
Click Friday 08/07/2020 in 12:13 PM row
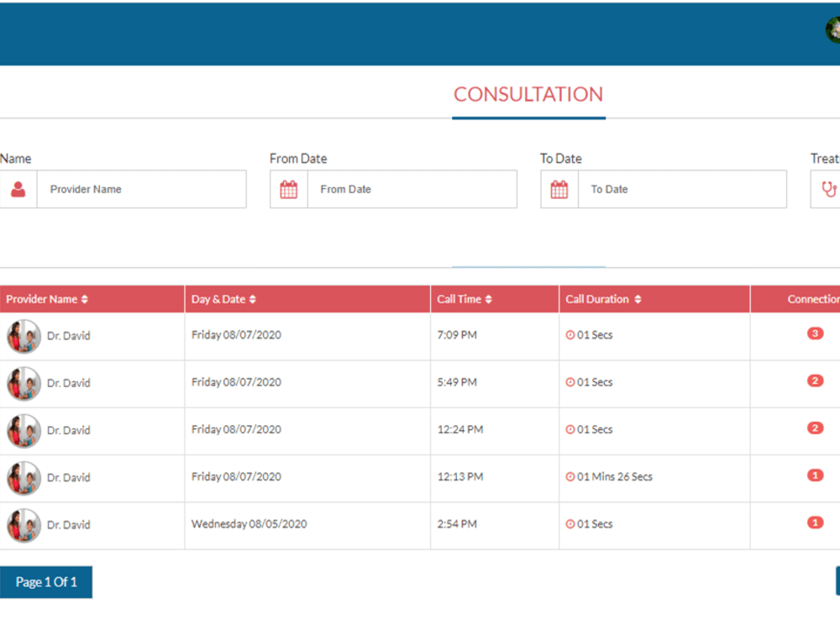pyautogui.click(x=236, y=477)
